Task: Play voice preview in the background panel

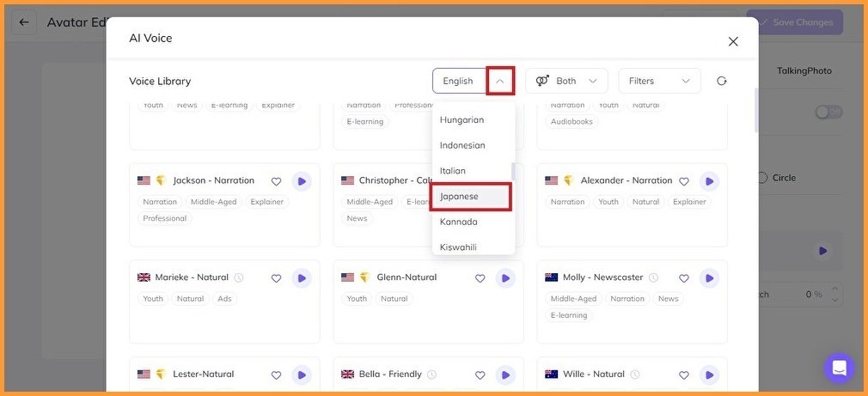Action: [822, 251]
